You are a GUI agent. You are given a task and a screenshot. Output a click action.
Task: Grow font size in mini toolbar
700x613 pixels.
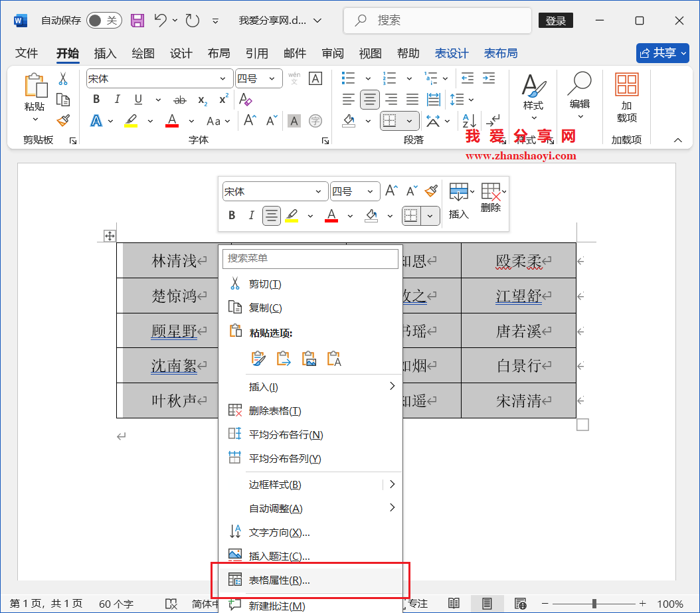pyautogui.click(x=392, y=191)
